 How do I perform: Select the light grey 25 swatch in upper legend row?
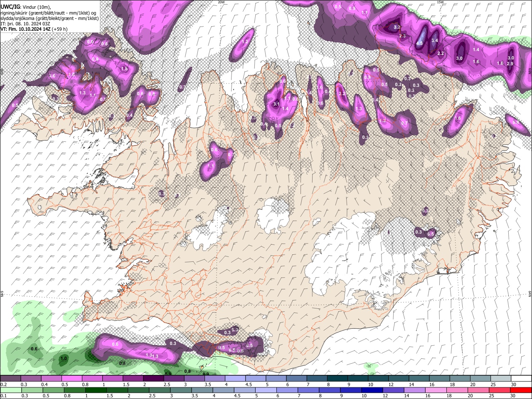[x=501, y=379]
